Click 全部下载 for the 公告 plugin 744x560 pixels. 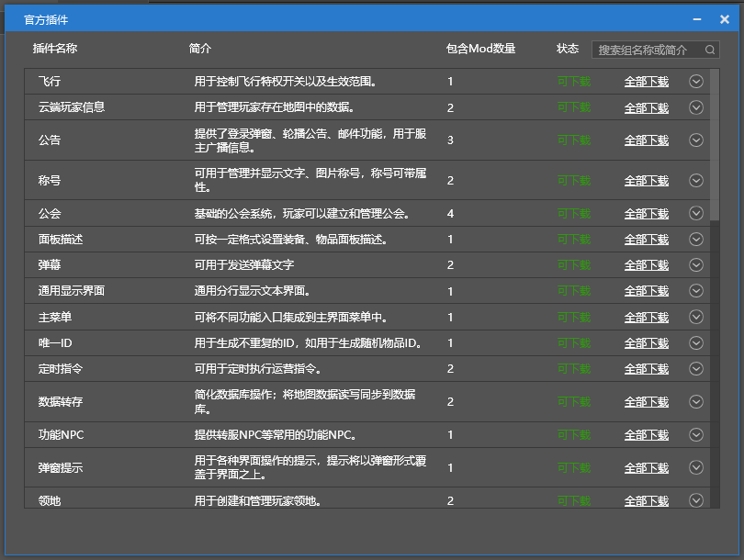(646, 140)
